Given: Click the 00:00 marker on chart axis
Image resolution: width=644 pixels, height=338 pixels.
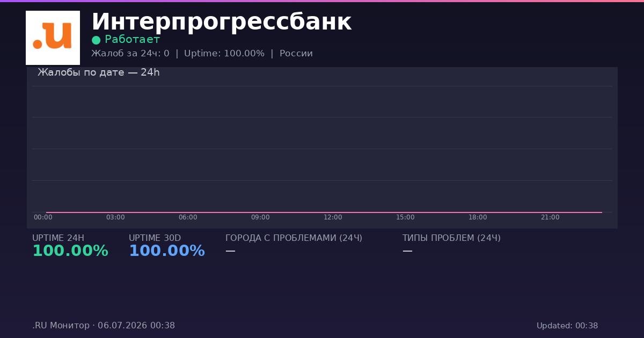Looking at the screenshot, I should tap(43, 217).
